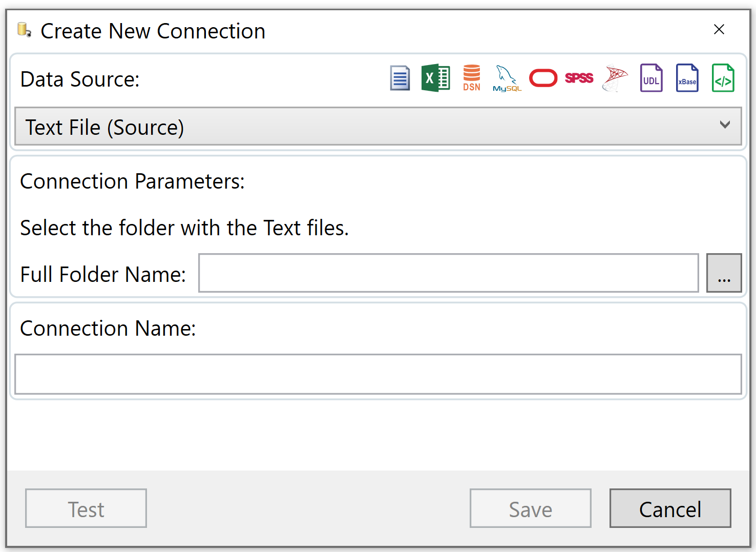The width and height of the screenshot is (756, 552).
Task: Click the UDL file icon
Action: tap(651, 78)
